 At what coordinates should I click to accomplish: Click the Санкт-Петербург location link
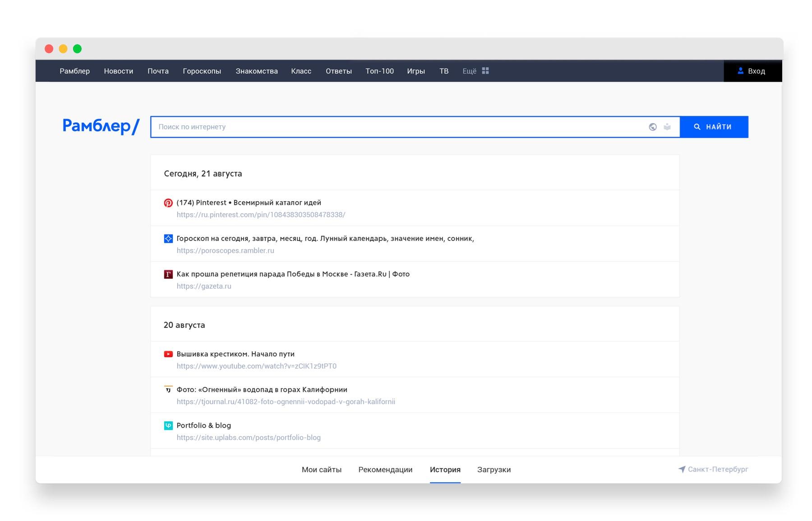coord(713,469)
